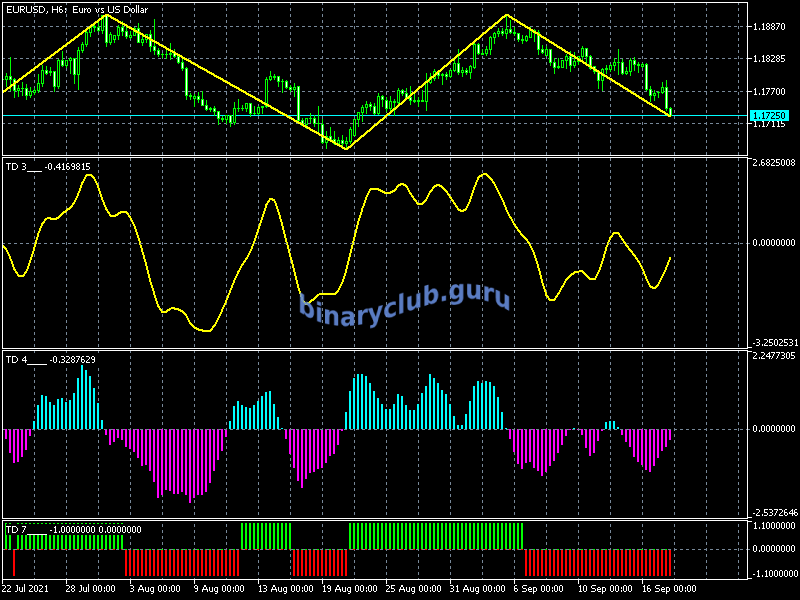The width and height of the screenshot is (800, 600).
Task: Click the EURUSD, H6 chart title
Action: click(76, 9)
